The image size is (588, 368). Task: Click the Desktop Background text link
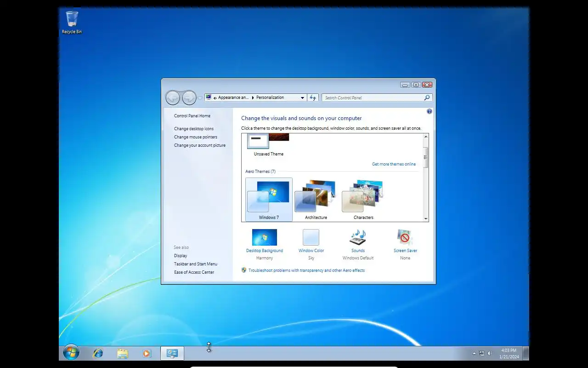[265, 251]
